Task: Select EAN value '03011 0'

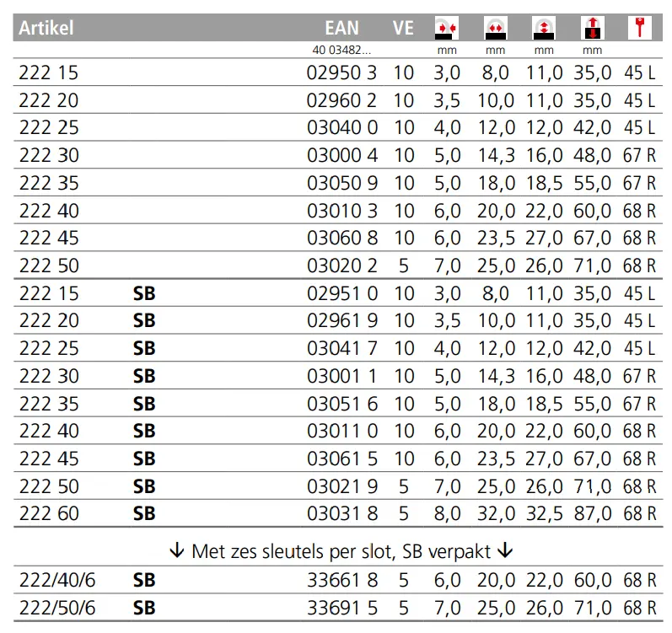Action: [x=342, y=432]
